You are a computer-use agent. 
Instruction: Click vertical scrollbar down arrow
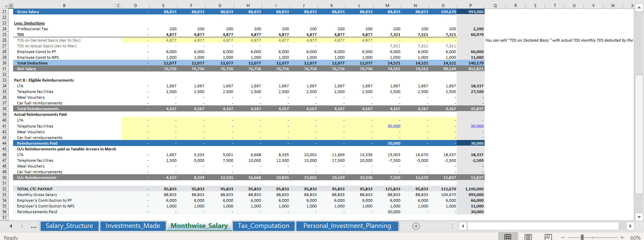point(639,217)
